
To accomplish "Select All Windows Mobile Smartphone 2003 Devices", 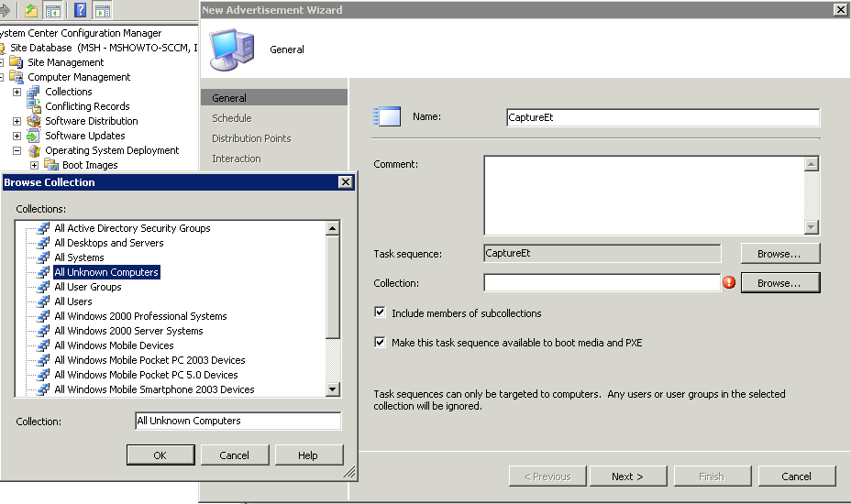I will coord(154,389).
